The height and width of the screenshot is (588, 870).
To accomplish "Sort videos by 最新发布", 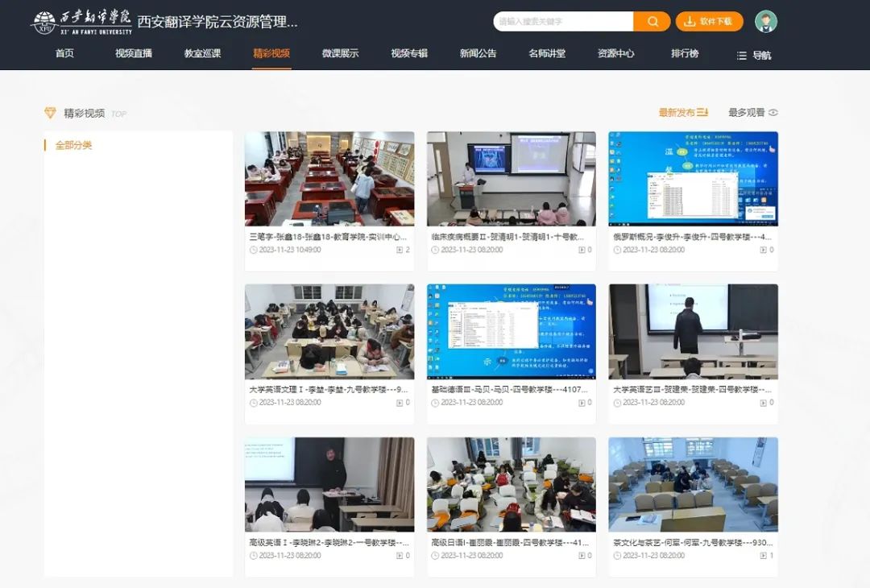I will click(x=677, y=113).
